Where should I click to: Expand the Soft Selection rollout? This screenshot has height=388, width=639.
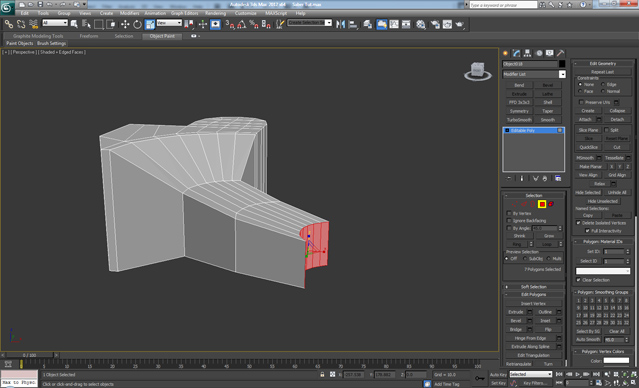pyautogui.click(x=533, y=287)
